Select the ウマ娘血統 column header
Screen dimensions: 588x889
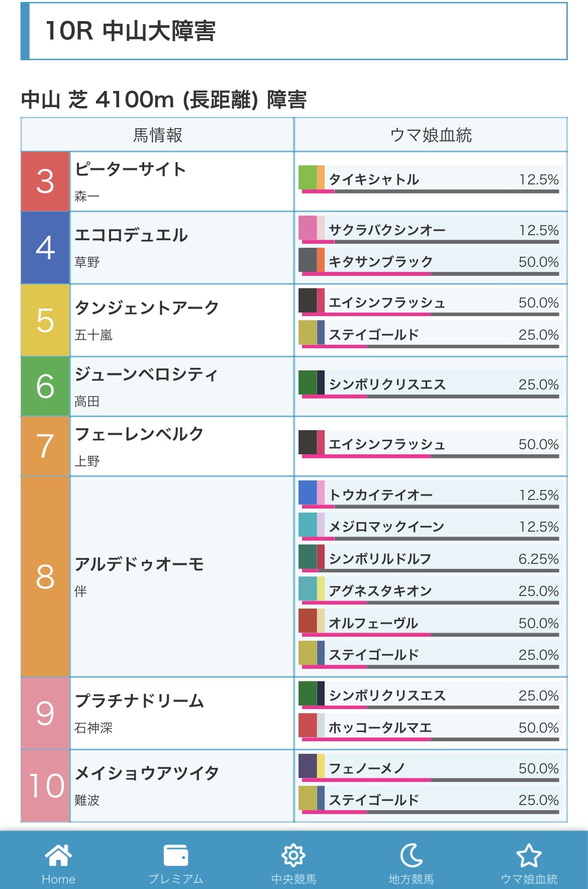431,135
